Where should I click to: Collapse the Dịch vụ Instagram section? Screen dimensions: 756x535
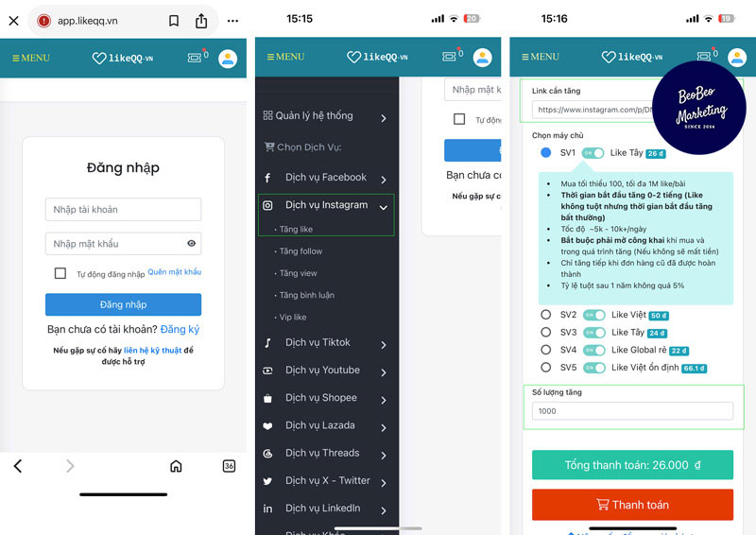pos(383,206)
